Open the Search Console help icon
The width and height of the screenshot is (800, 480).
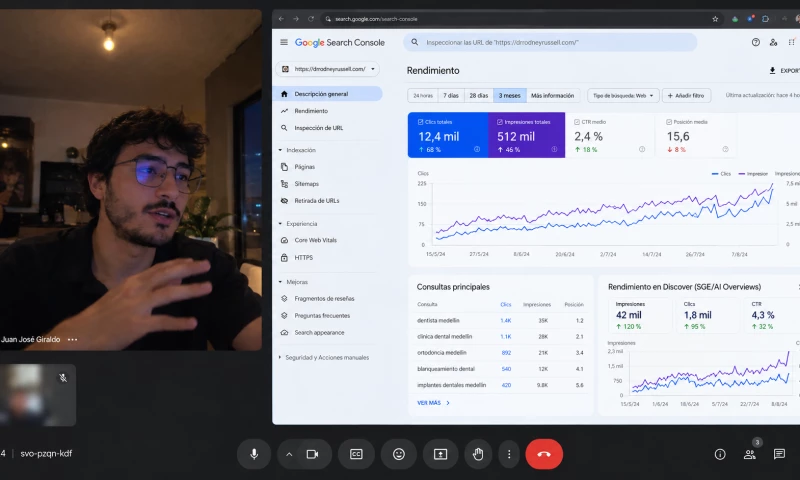pyautogui.click(x=756, y=42)
